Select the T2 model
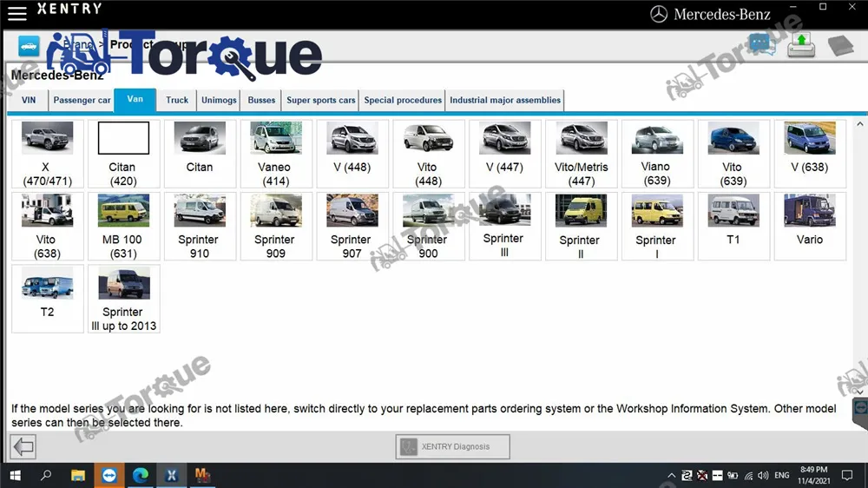Viewport: 868px width, 488px height. coord(47,299)
